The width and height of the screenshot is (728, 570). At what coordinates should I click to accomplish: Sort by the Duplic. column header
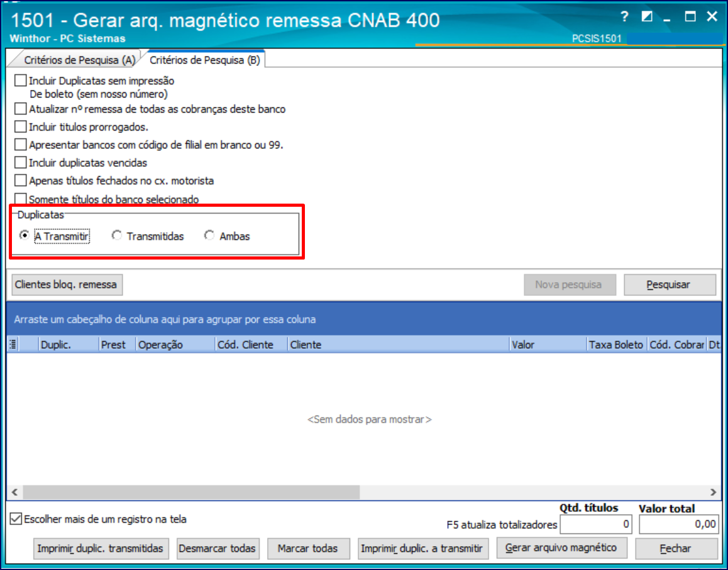click(x=69, y=344)
